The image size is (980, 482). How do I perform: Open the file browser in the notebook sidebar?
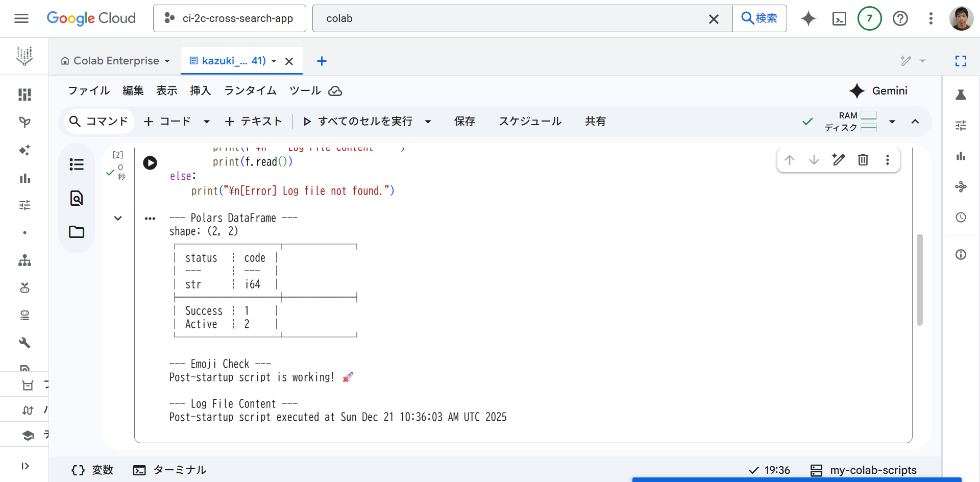(76, 232)
